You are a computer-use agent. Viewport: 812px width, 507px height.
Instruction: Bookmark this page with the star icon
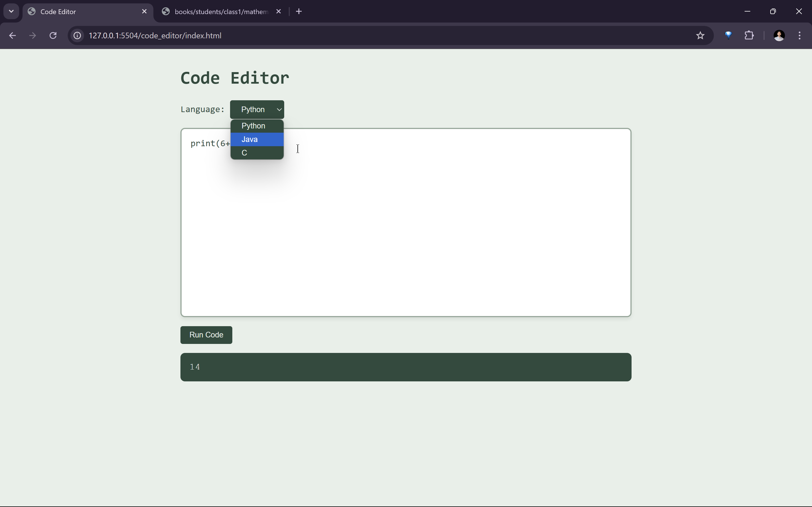700,35
